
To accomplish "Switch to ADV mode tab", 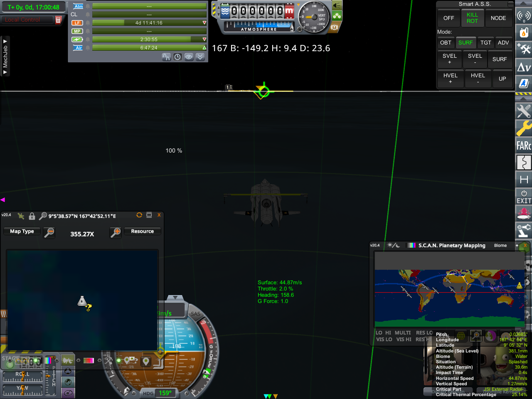I will [x=503, y=42].
